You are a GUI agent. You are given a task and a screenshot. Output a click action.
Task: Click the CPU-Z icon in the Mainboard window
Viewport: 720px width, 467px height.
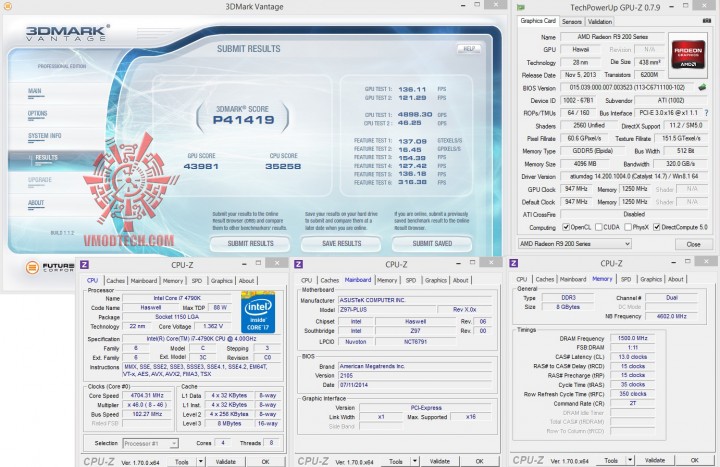[x=299, y=264]
